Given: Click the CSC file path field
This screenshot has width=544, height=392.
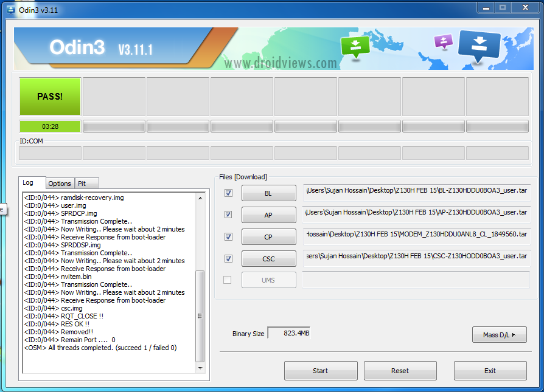Looking at the screenshot, I should (417, 258).
